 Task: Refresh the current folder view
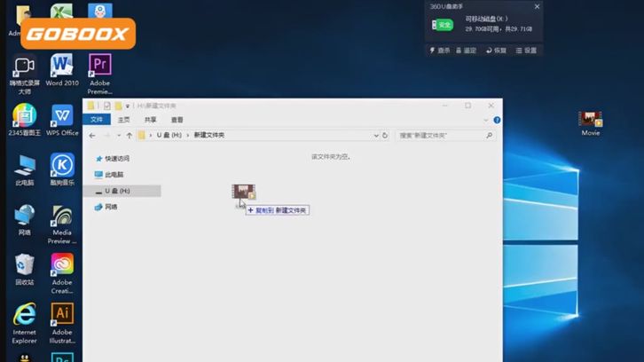click(385, 136)
